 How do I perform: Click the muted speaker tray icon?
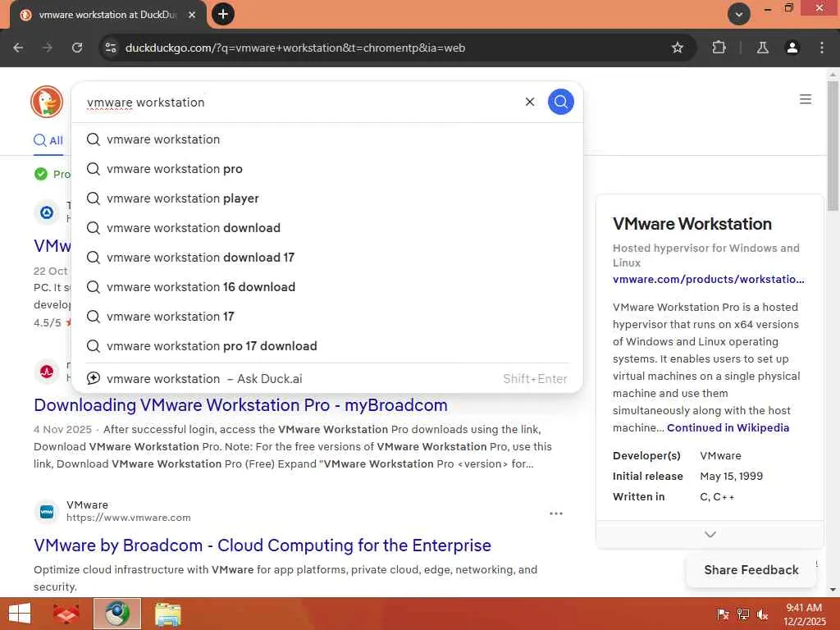tap(763, 614)
